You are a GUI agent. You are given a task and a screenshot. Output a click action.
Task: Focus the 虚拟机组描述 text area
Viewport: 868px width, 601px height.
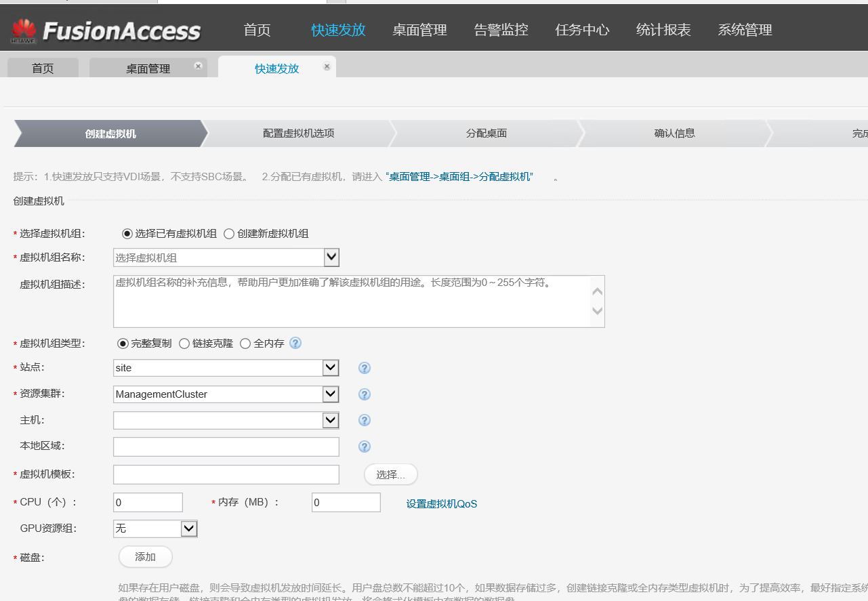tap(359, 302)
